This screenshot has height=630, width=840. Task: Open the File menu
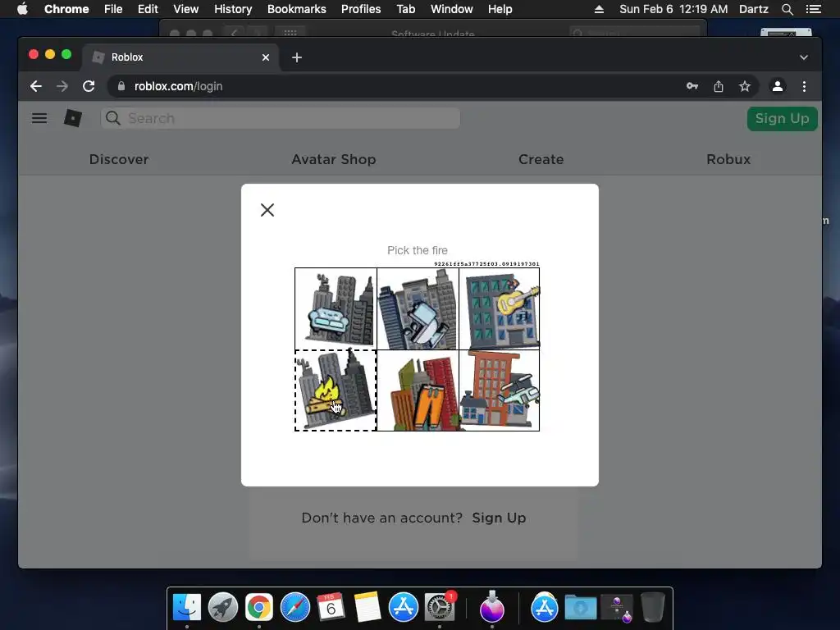pyautogui.click(x=113, y=9)
